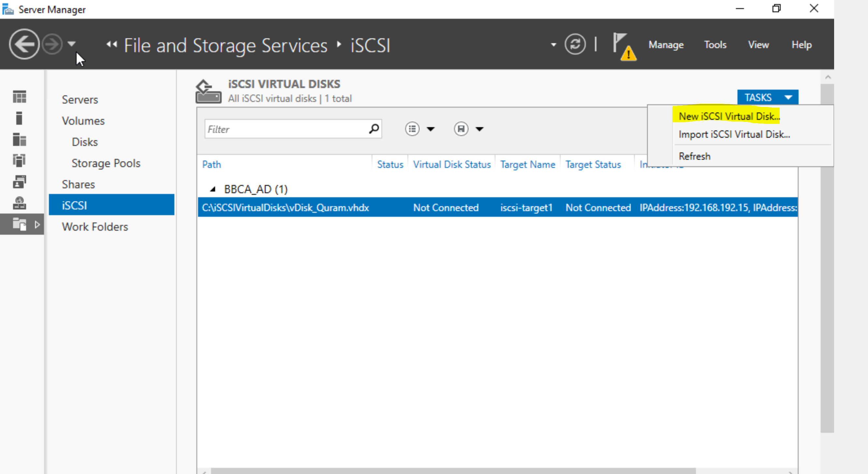Sort by Virtual Disk Status column header
The width and height of the screenshot is (868, 474).
click(452, 165)
